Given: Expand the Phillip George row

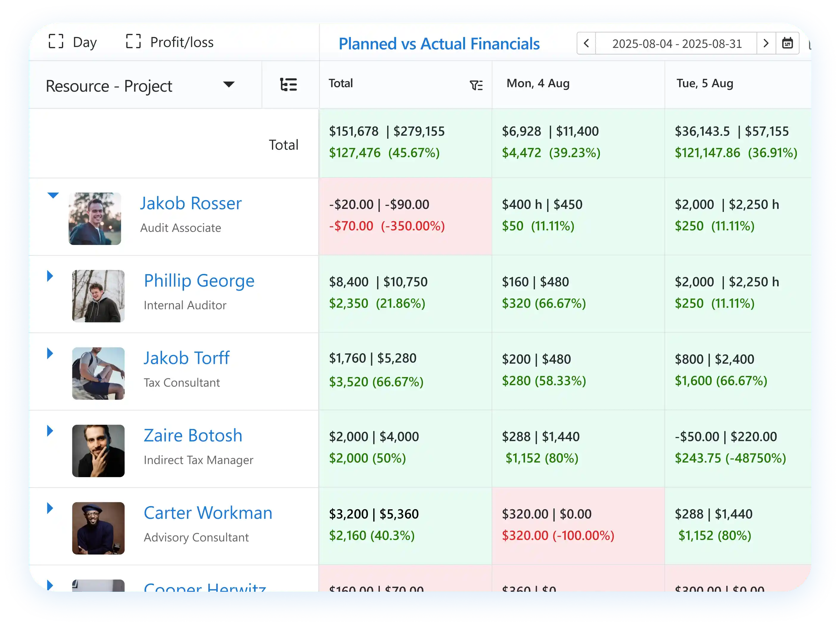Looking at the screenshot, I should coord(50,276).
